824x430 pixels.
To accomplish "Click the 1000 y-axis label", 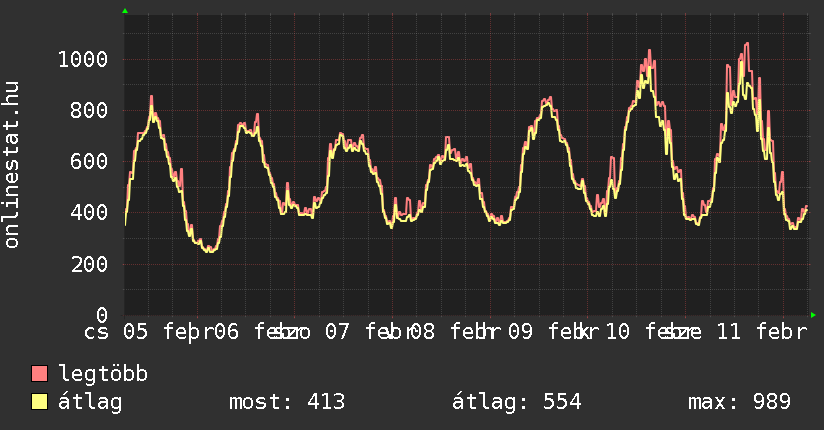I will tap(82, 59).
